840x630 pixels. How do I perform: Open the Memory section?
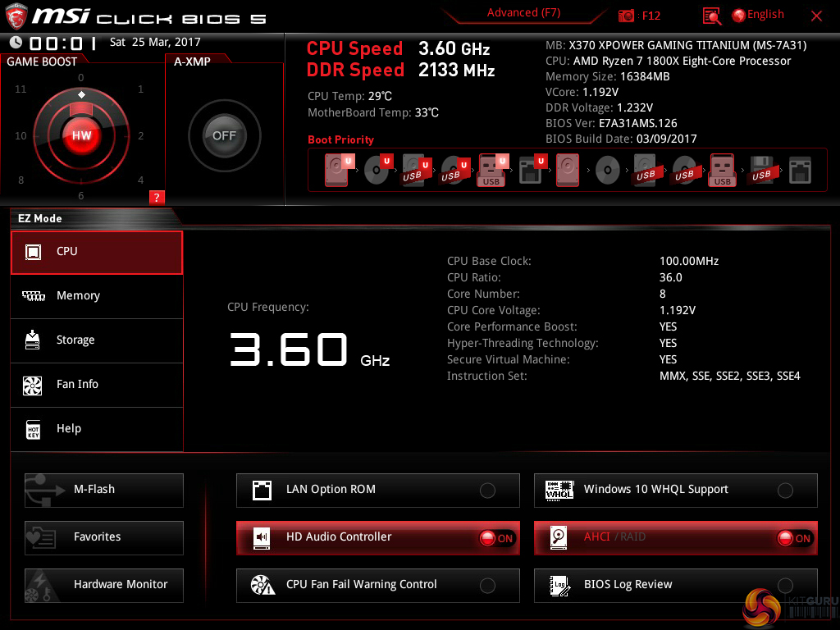click(97, 296)
